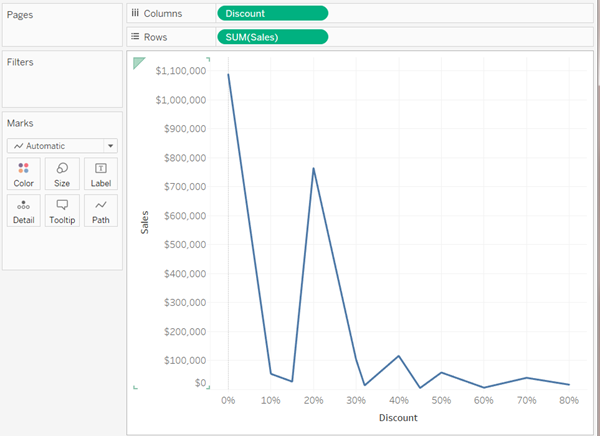The width and height of the screenshot is (600, 436).
Task: Click the $1,100,000 label on Sales axis
Action: pos(181,70)
